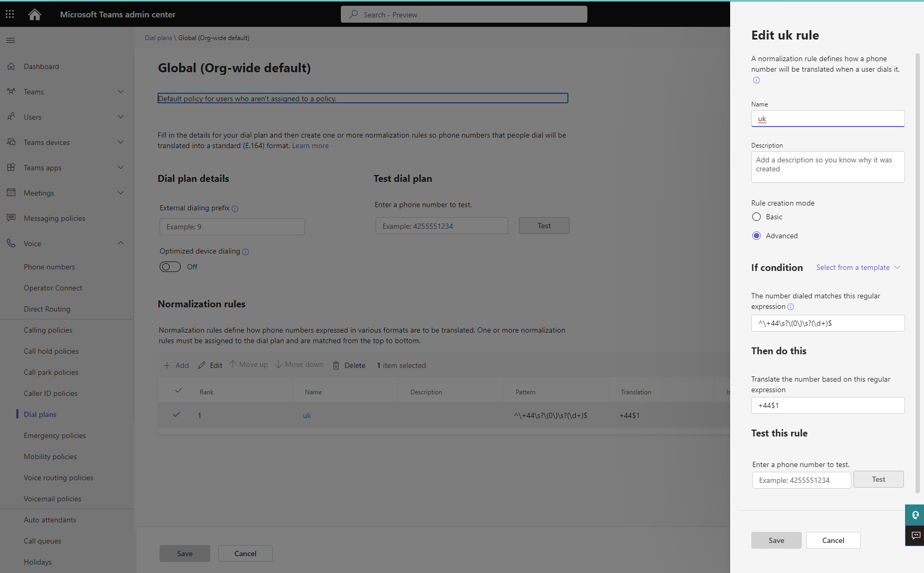Click the Search - Preview box
The image size is (924, 573).
[464, 14]
